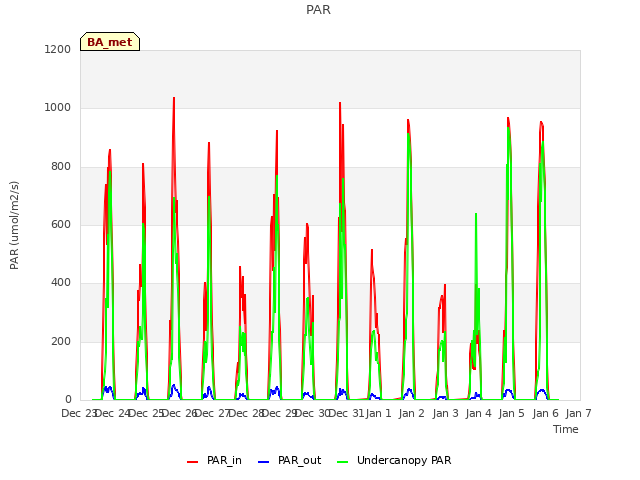Click the 0 y-axis tick label
The height and width of the screenshot is (480, 640).
pyautogui.click(x=68, y=399)
